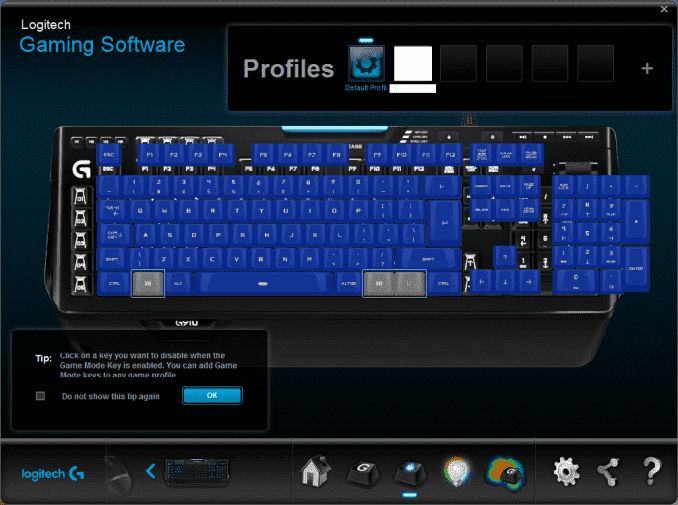Open help via the question mark icon
This screenshot has height=505, width=678.
(x=651, y=470)
